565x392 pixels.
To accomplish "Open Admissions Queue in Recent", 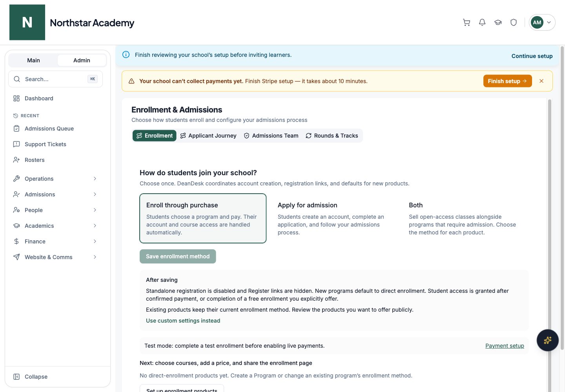I will click(x=56, y=129).
